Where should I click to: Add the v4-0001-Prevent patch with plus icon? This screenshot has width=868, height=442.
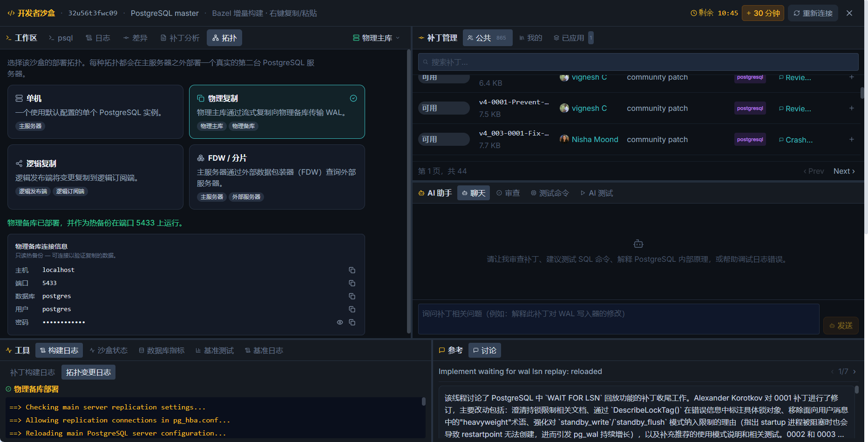pyautogui.click(x=851, y=108)
